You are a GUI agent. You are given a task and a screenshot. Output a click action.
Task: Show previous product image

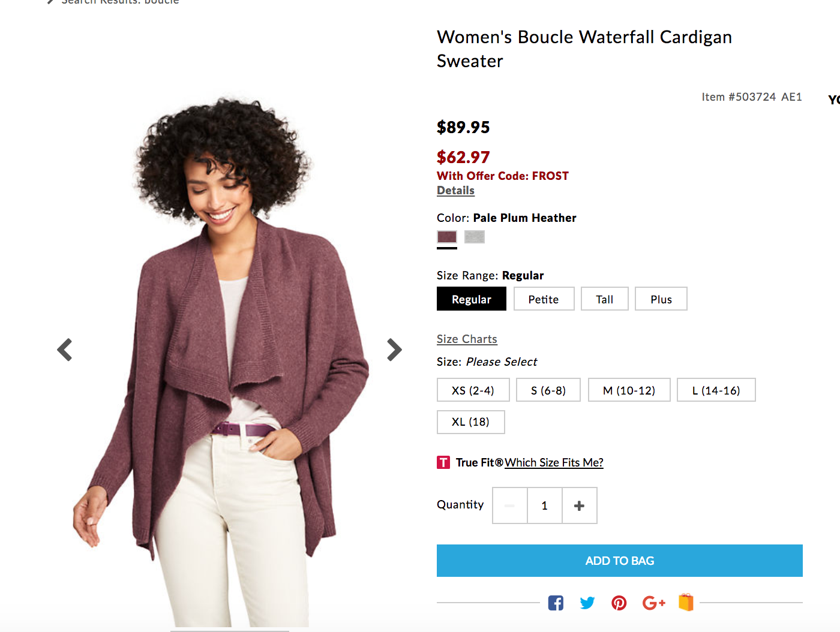(64, 350)
